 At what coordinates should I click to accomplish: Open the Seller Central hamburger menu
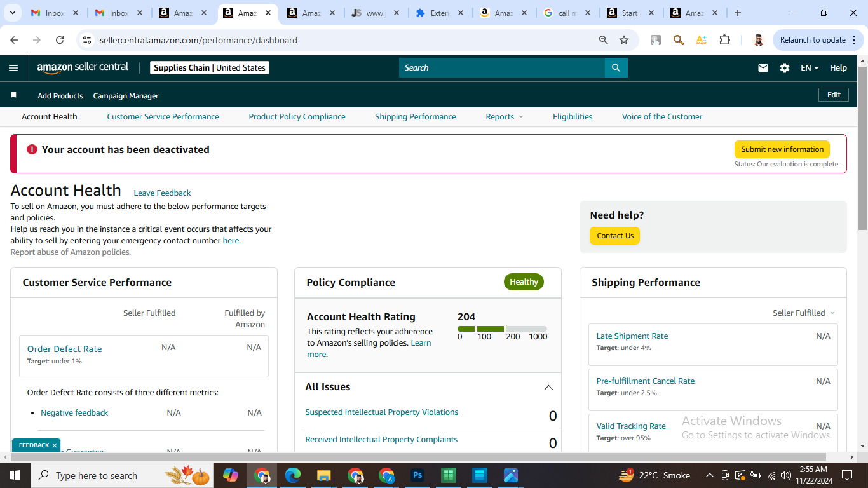(13, 68)
